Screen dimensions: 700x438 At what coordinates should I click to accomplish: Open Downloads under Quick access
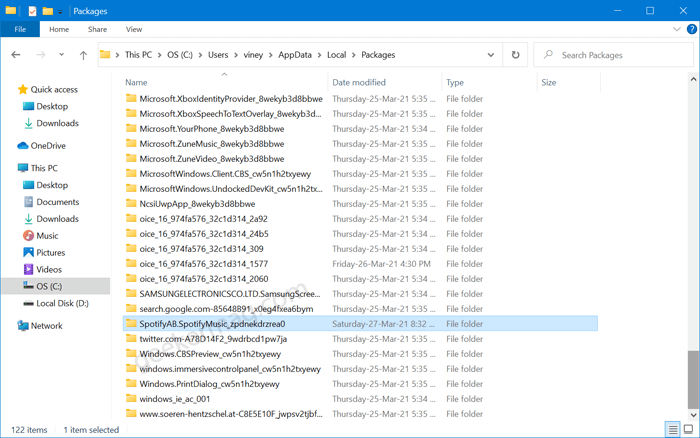[x=58, y=123]
